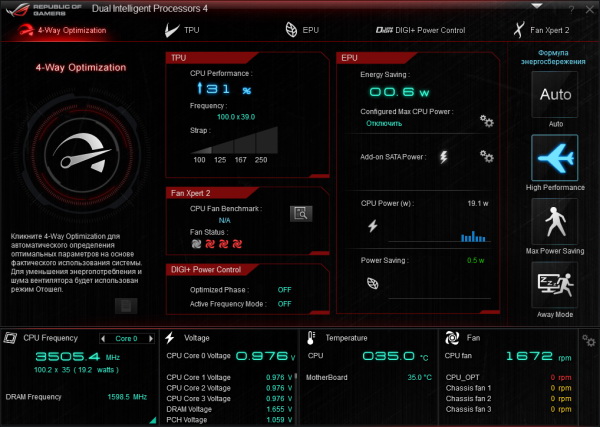Select previous core with left arrow
600x427 pixels.
click(x=103, y=339)
